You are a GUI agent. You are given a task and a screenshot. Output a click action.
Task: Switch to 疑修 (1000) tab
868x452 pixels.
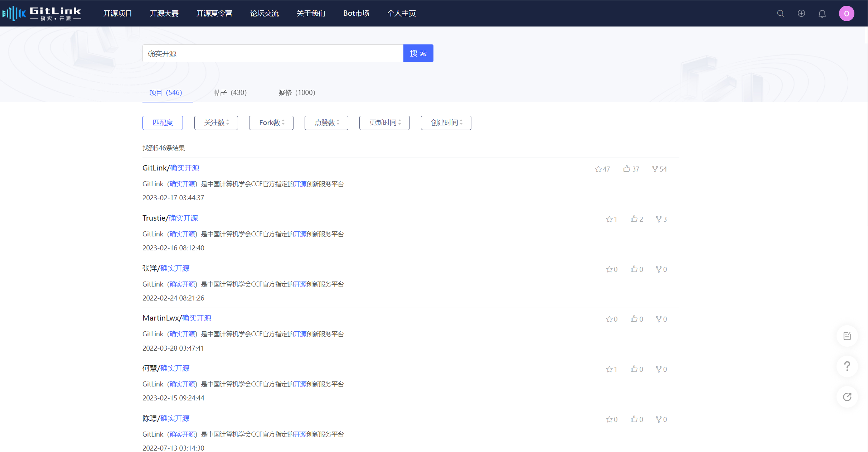pyautogui.click(x=297, y=93)
